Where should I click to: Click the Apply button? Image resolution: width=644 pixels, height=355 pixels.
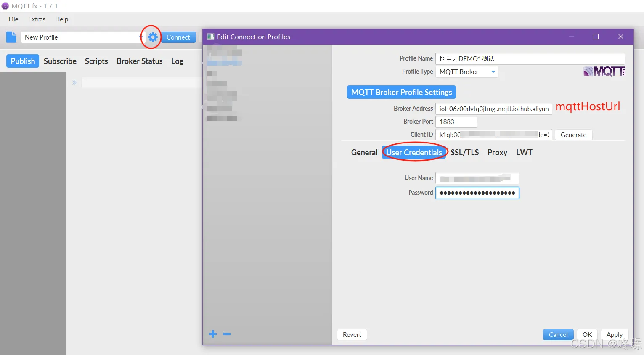point(615,334)
